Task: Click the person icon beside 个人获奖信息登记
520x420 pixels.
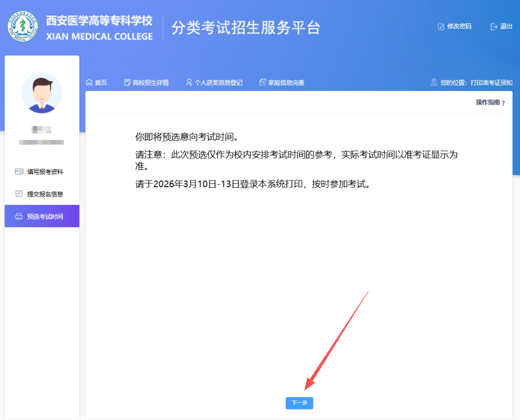Action: click(x=189, y=82)
